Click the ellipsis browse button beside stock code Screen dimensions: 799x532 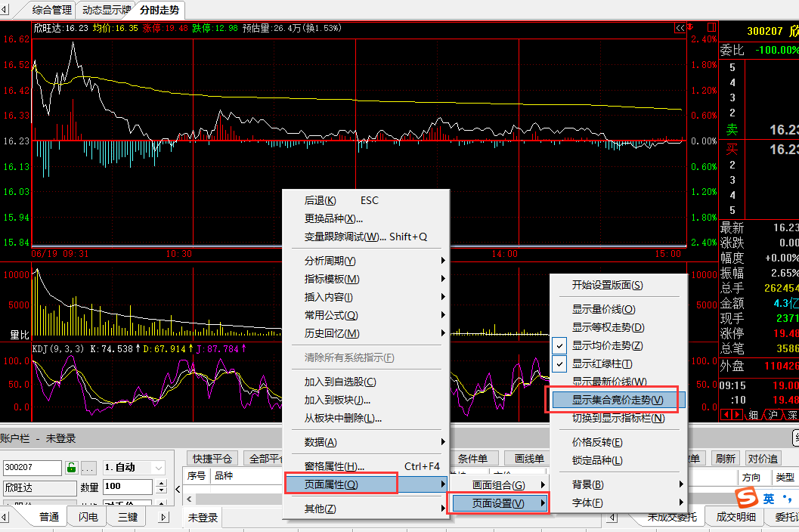pos(88,468)
